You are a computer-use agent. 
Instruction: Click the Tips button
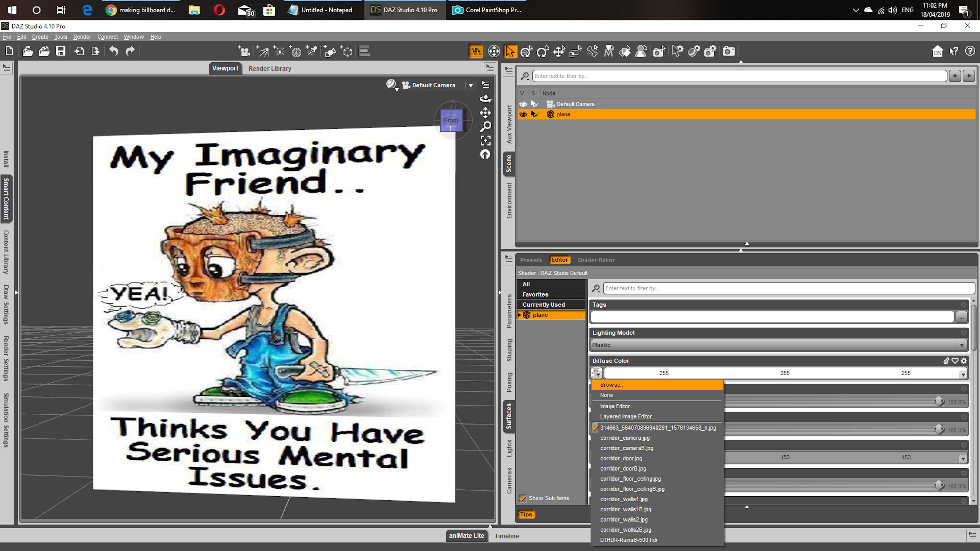[526, 514]
